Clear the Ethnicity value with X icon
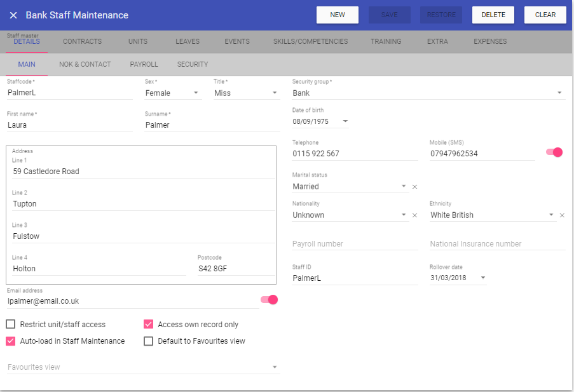The image size is (574, 392). [562, 215]
